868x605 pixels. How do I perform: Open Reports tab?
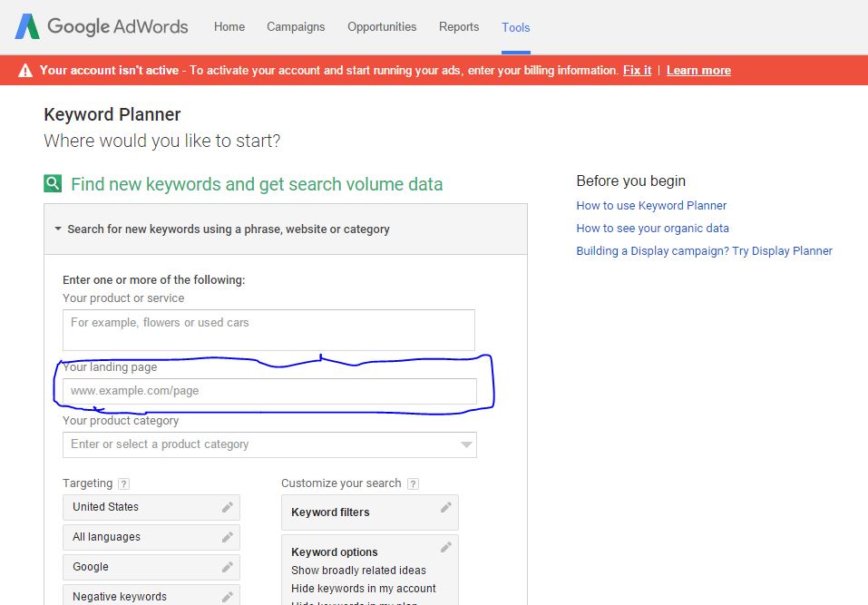[459, 26]
